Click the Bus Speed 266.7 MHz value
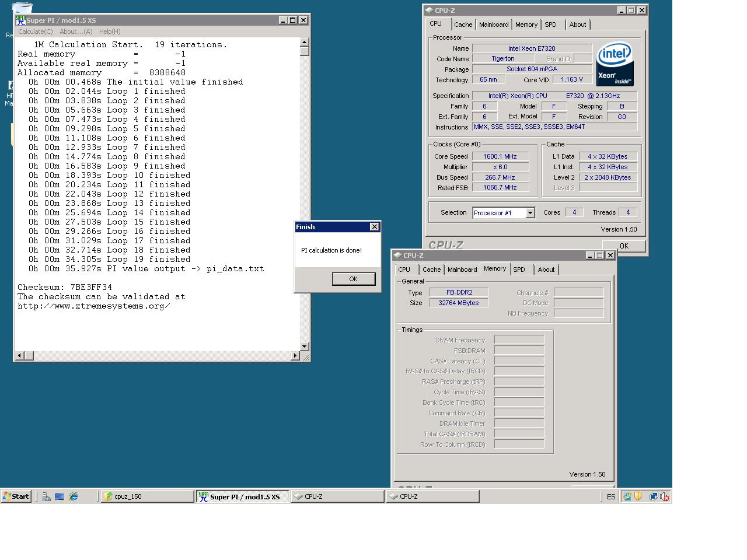This screenshot has height=560, width=747. pyautogui.click(x=500, y=177)
